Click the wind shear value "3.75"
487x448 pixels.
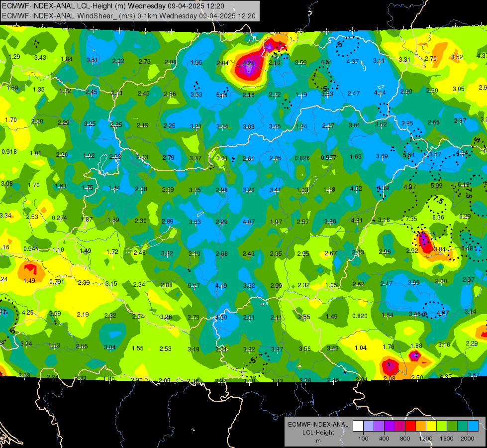(195, 190)
